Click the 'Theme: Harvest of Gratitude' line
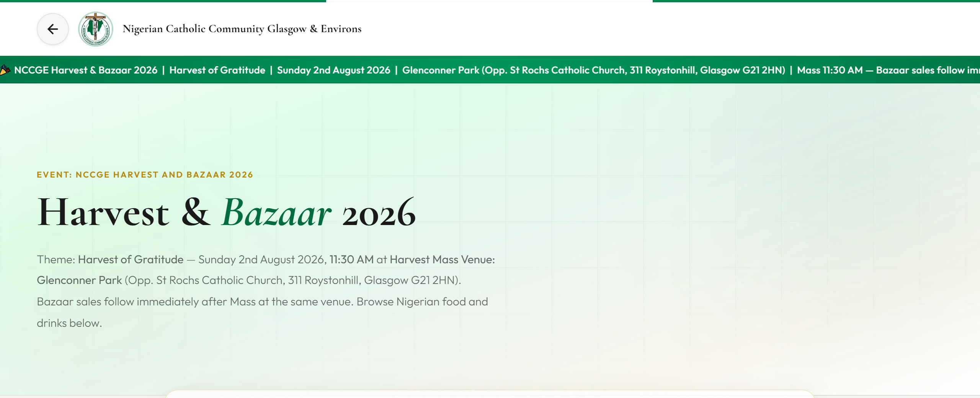 click(110, 259)
